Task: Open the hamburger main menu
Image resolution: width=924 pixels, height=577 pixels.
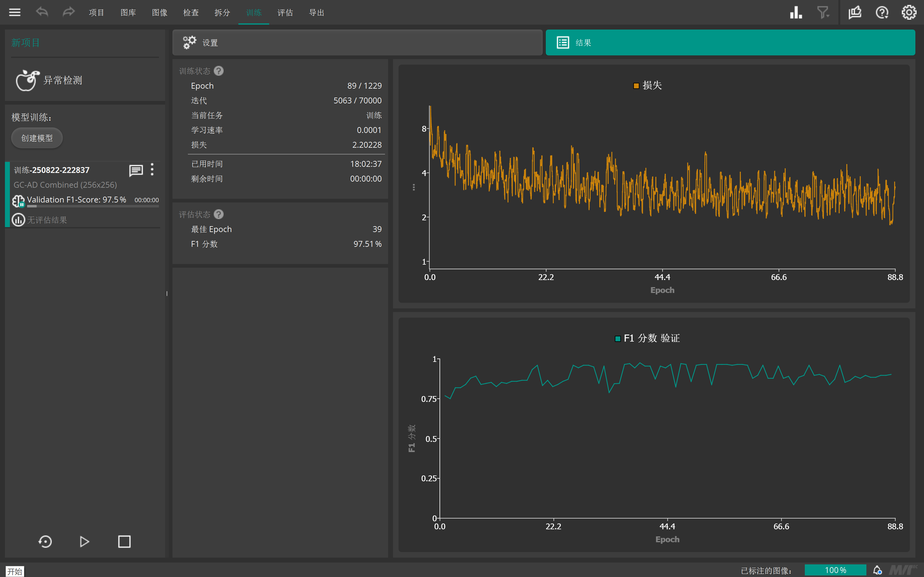Action: pos(15,13)
